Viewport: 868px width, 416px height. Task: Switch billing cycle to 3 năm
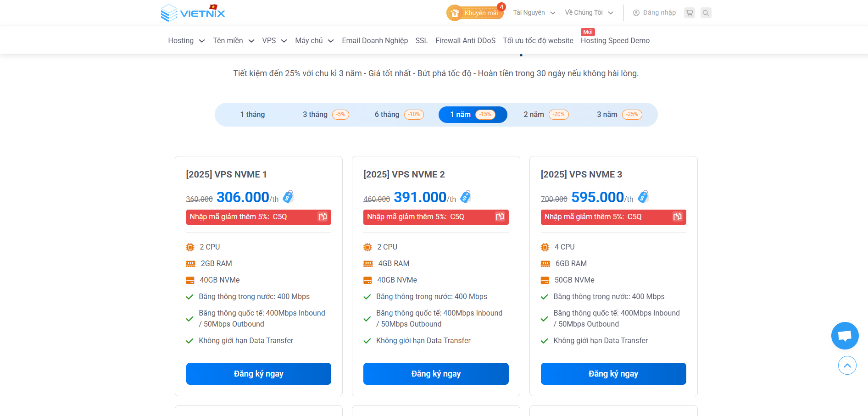pyautogui.click(x=619, y=115)
